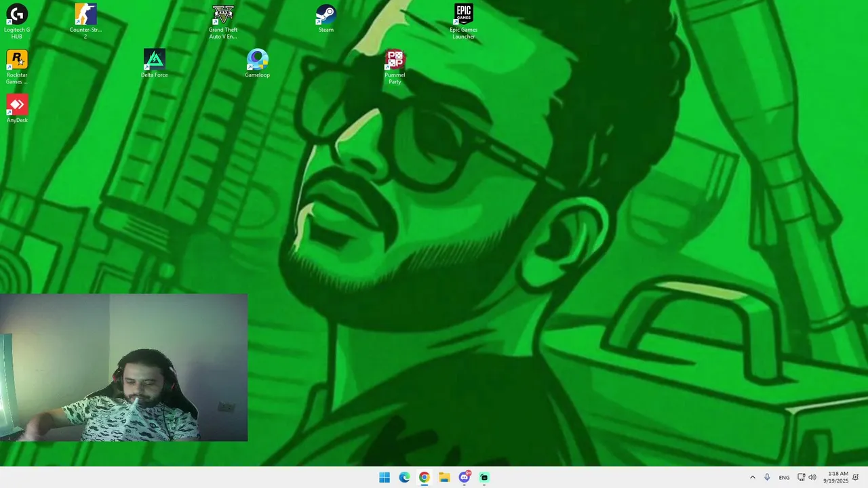Click the webcam overlay window
Viewport: 868px width, 488px height.
(x=123, y=367)
